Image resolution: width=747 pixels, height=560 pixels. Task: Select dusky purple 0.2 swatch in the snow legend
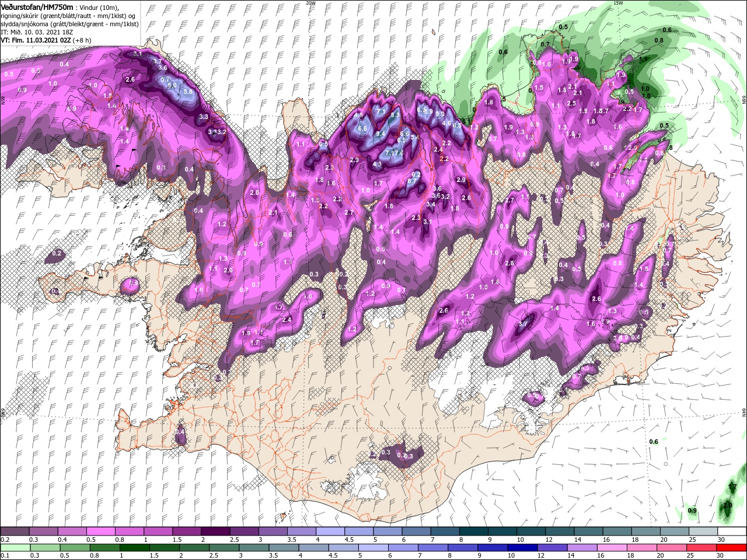pos(15,532)
